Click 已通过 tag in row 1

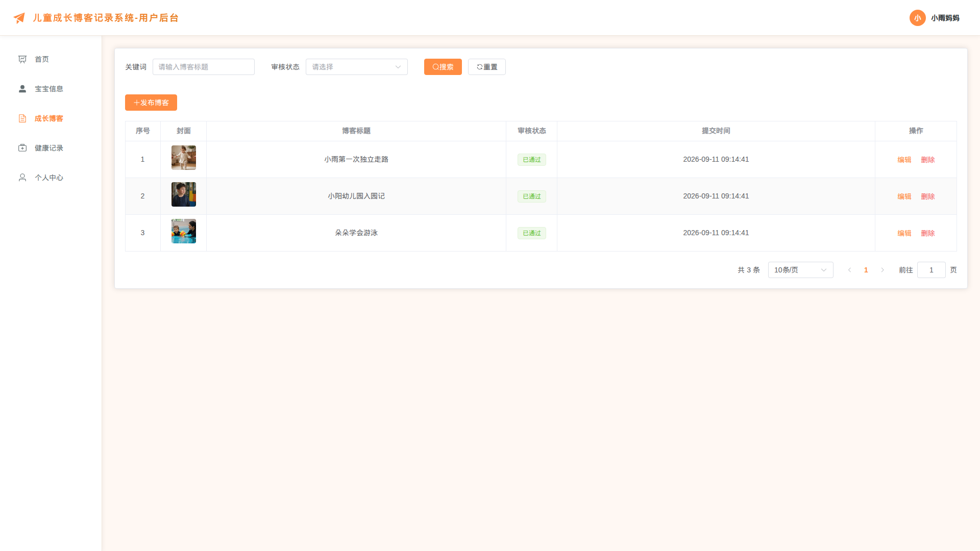[531, 160]
